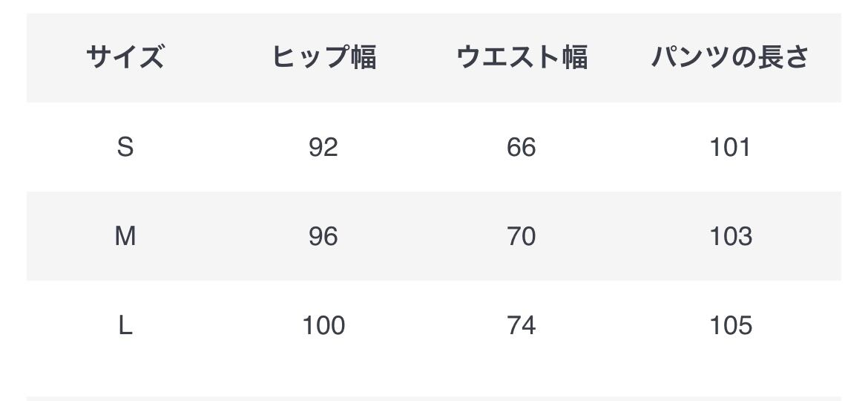Click pants length value 101
868x401 pixels.
(730, 147)
